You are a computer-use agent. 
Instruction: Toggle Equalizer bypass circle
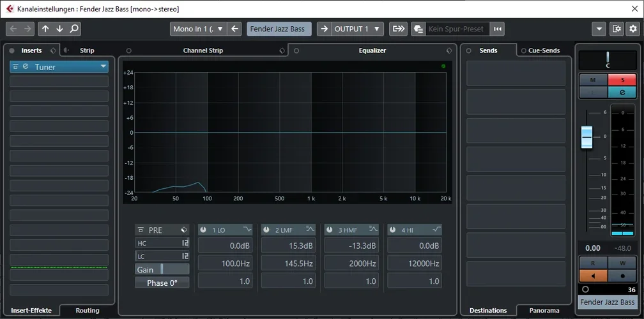click(296, 51)
